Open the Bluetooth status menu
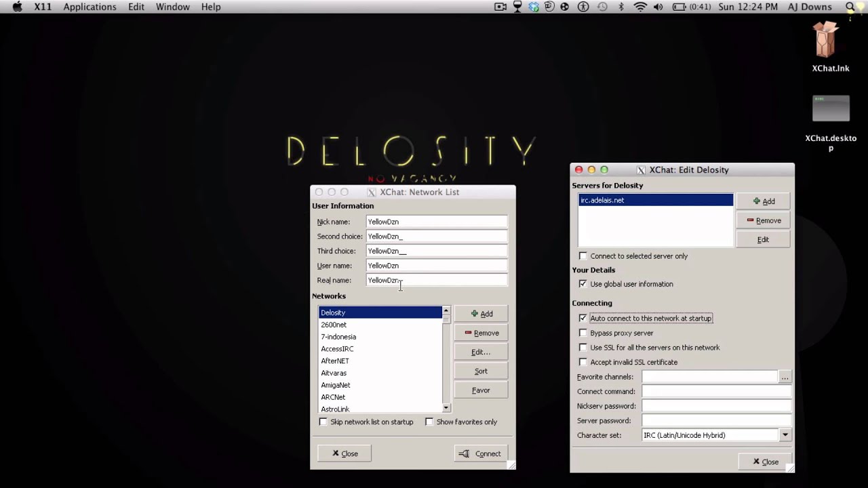868x488 pixels. (621, 7)
